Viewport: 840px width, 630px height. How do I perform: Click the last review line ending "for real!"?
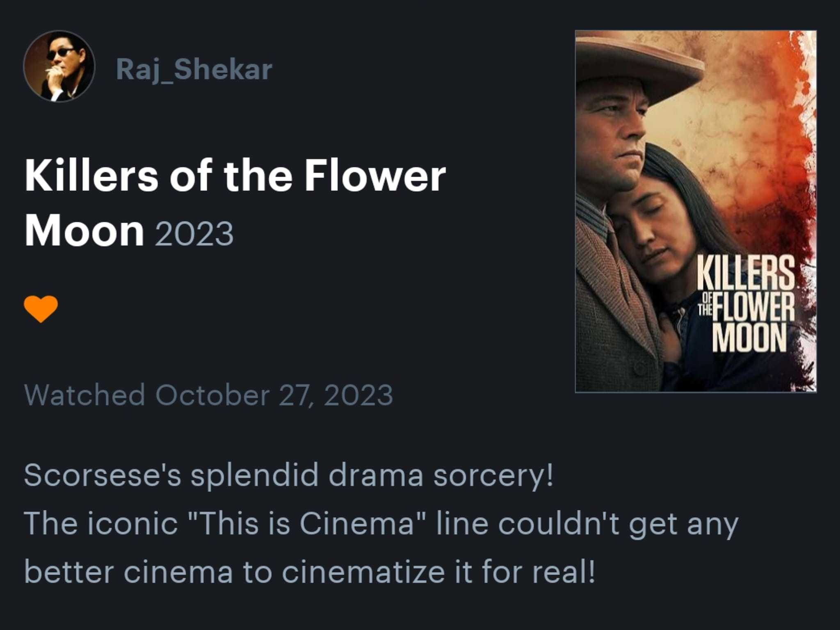point(309,572)
